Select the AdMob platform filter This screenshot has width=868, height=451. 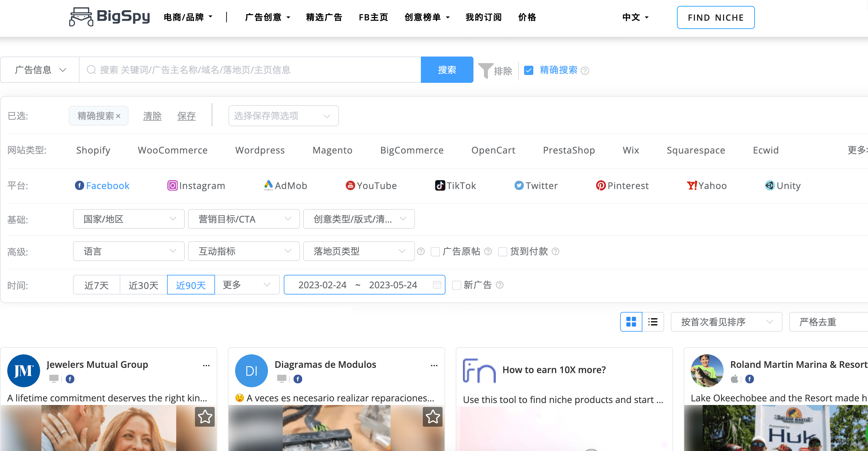pyautogui.click(x=285, y=186)
